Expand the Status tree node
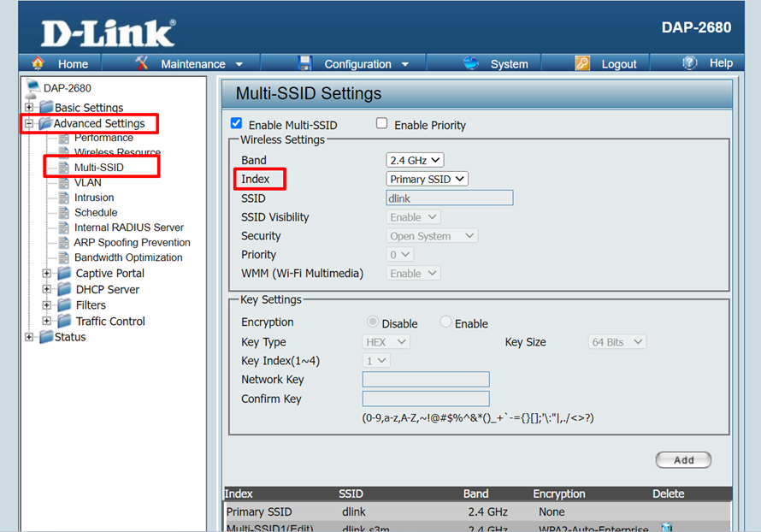 29,337
